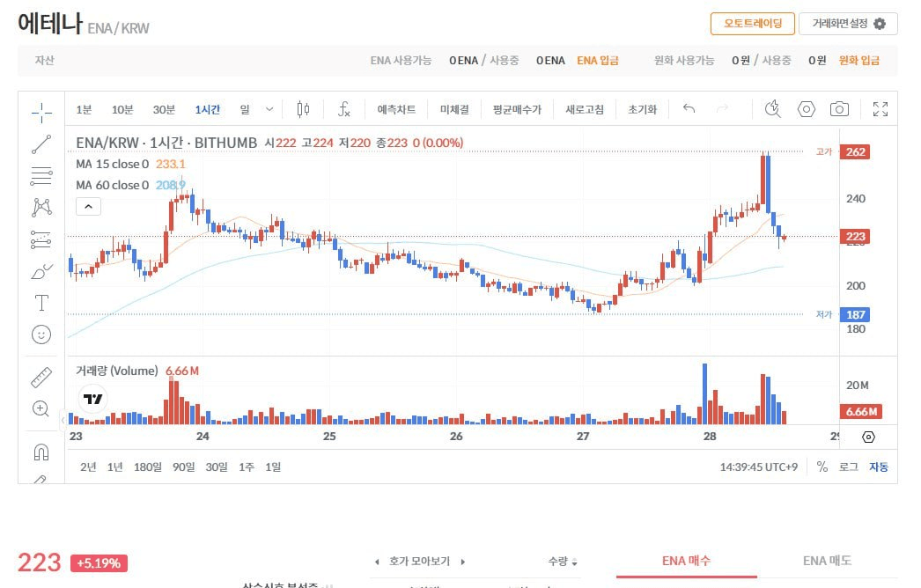Toggle the 예측차트 option
Viewport: 921px width, 588px height.
click(396, 109)
